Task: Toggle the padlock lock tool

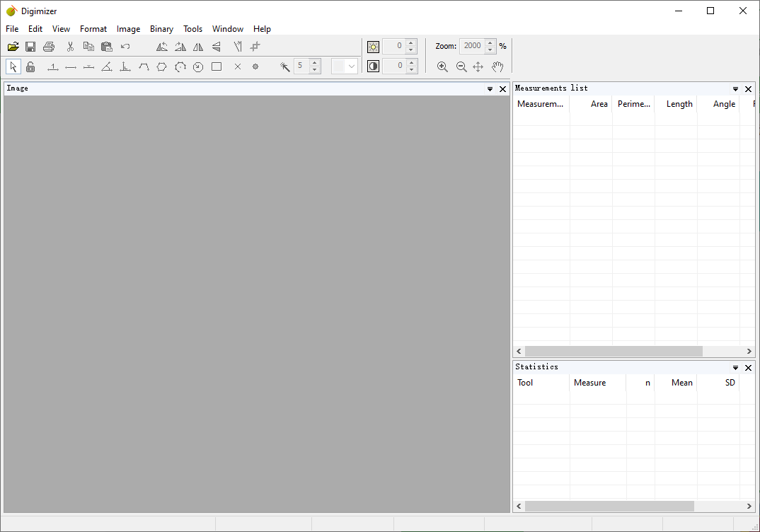Action: coord(30,66)
